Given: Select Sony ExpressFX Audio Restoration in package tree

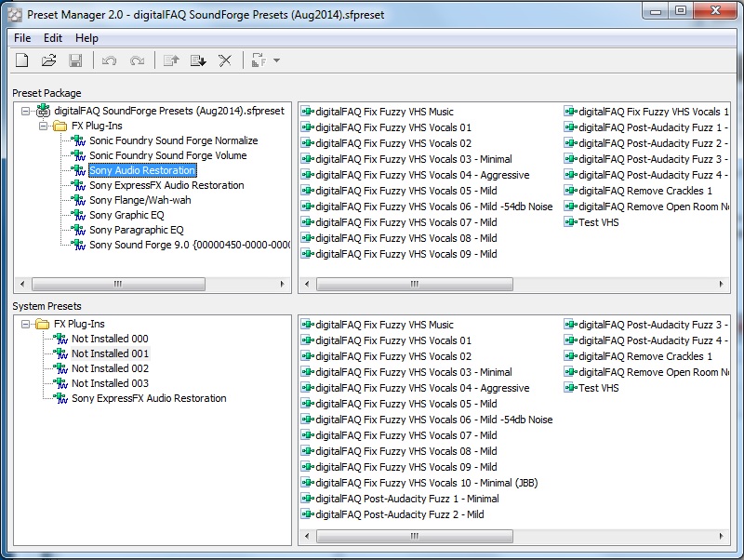Looking at the screenshot, I should pyautogui.click(x=166, y=185).
